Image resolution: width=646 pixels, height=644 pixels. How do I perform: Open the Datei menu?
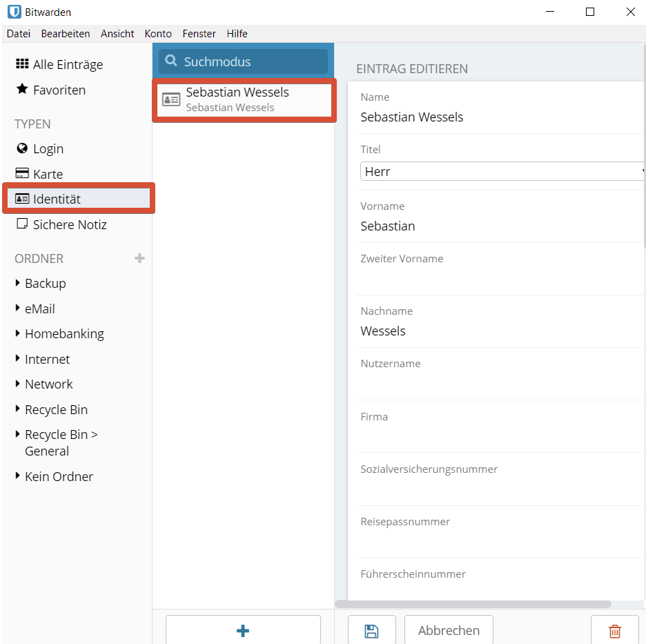click(x=19, y=34)
